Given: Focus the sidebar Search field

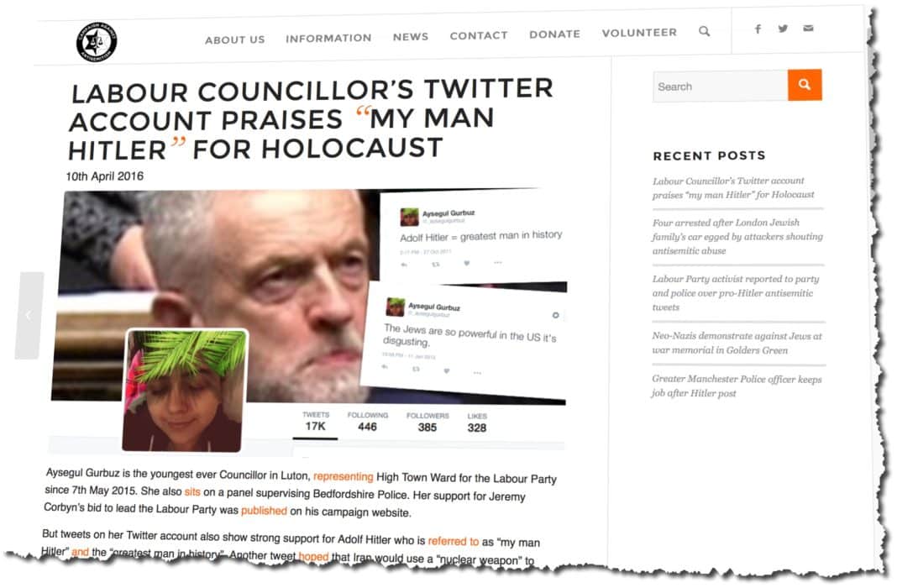Looking at the screenshot, I should [721, 87].
